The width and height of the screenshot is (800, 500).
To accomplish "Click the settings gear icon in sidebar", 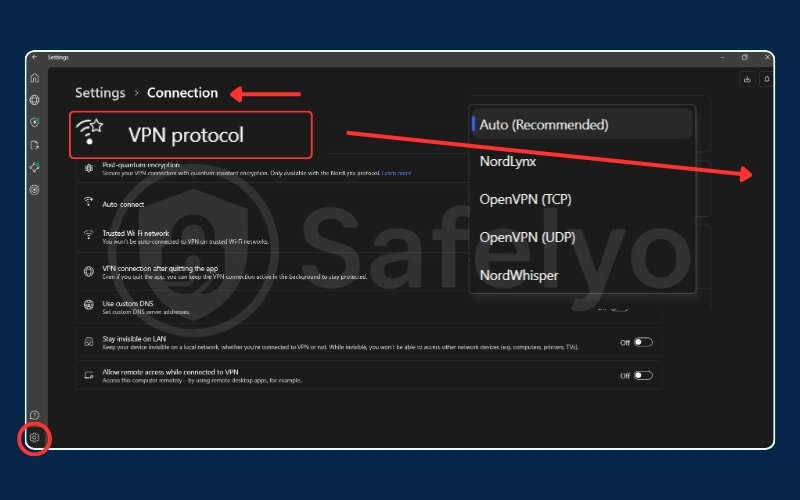I will 35,437.
